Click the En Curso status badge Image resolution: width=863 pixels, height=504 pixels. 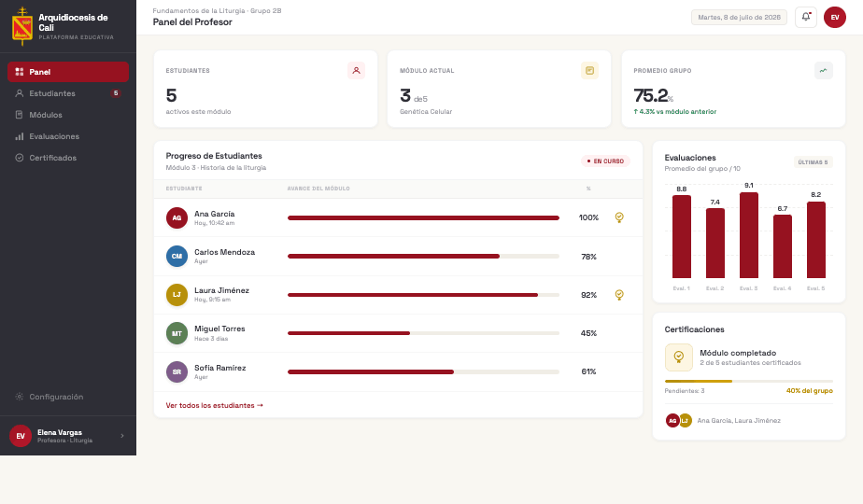click(x=605, y=161)
